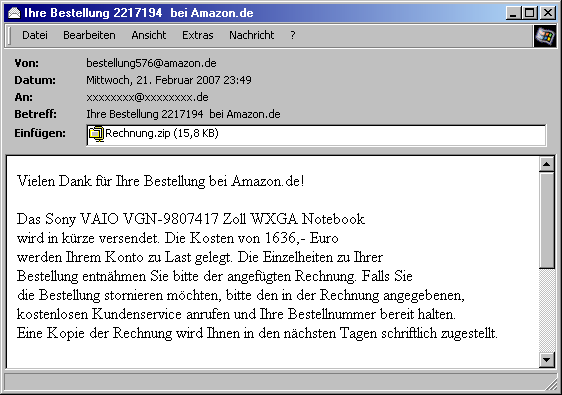Click the scrollbar up arrow
This screenshot has width=562, height=395.
[547, 165]
